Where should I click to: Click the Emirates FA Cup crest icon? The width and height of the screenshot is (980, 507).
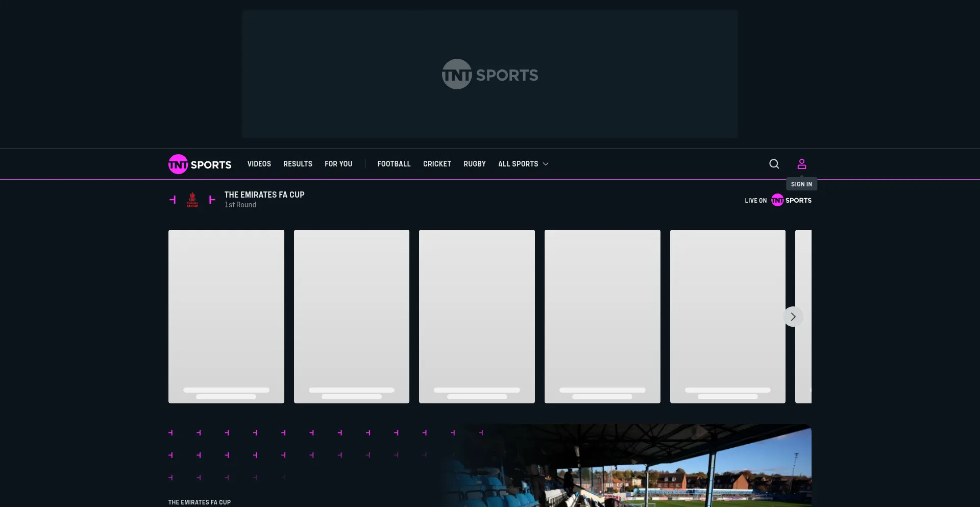[x=192, y=200]
